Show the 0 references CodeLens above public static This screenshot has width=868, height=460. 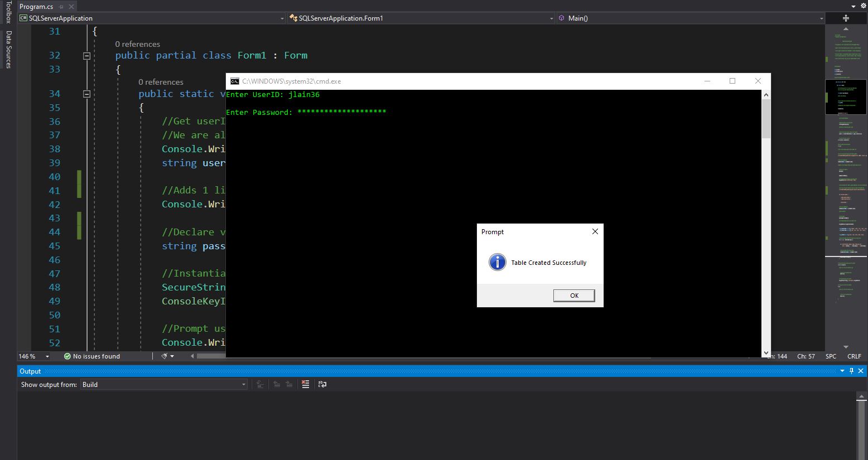point(161,82)
